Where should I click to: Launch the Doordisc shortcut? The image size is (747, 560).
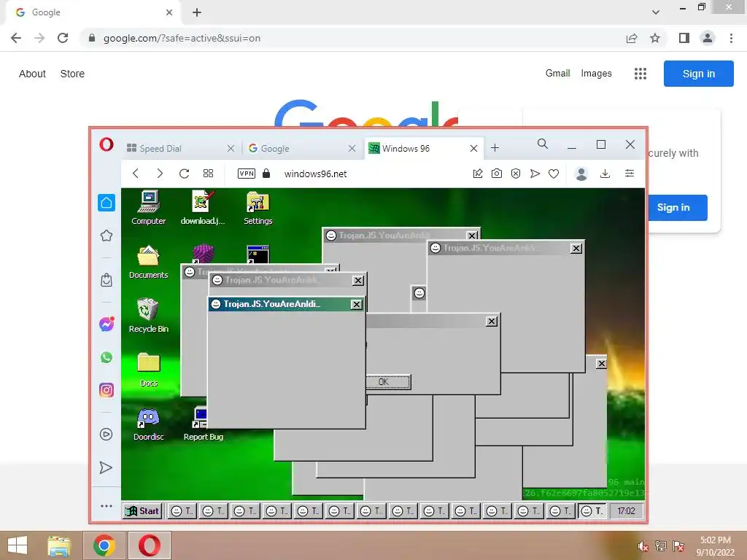coord(149,424)
